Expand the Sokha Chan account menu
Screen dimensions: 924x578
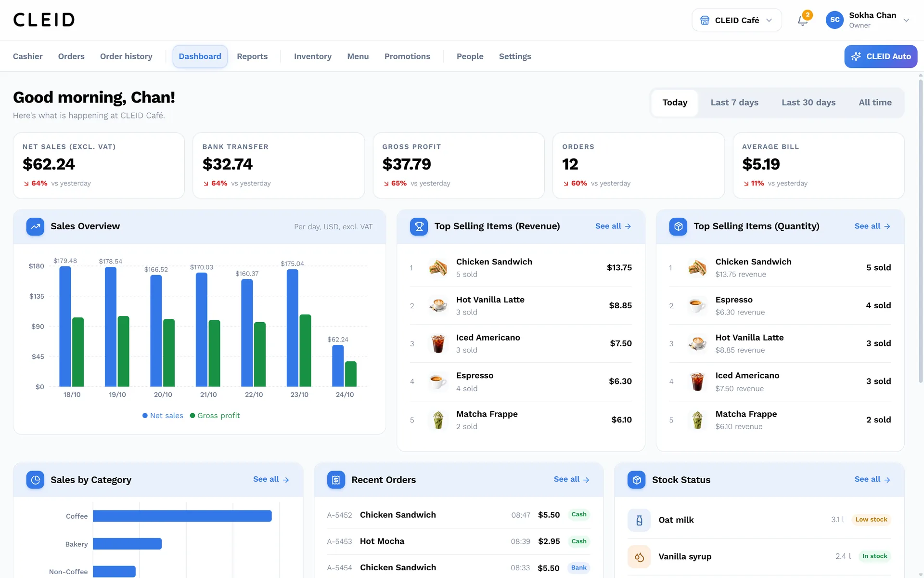[x=868, y=20]
